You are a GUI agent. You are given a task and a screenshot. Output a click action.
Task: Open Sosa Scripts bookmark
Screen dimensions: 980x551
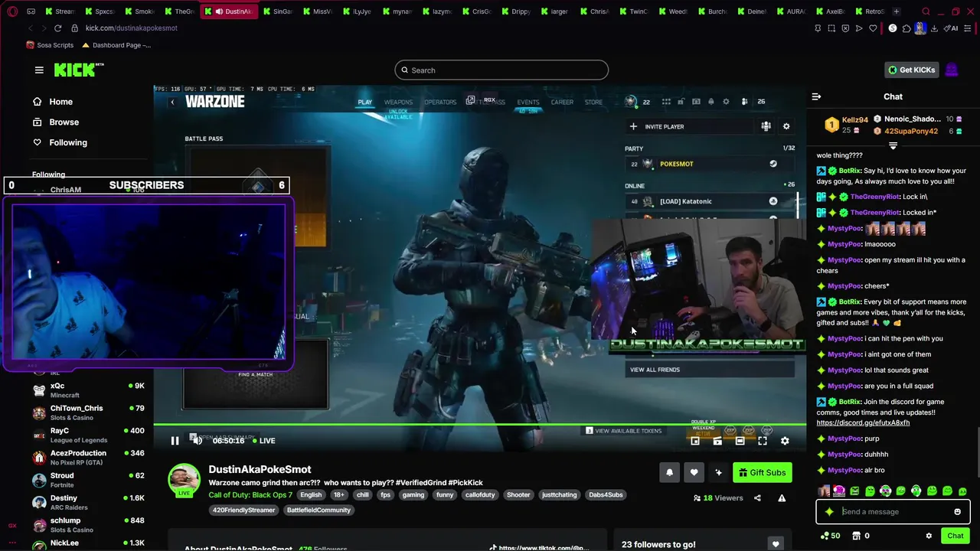coord(50,45)
